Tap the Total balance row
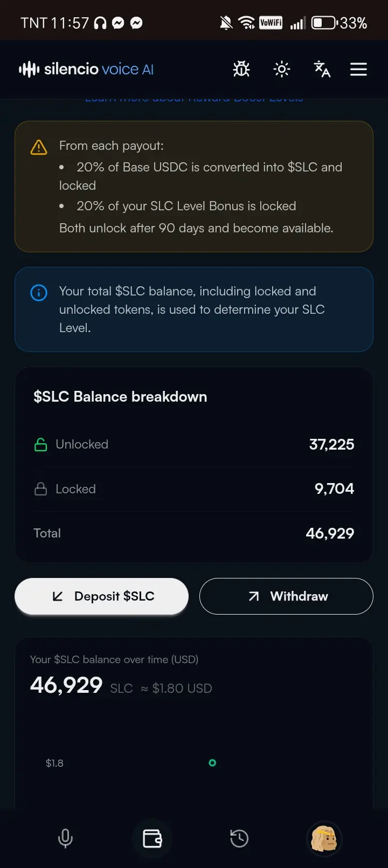 coord(194,533)
